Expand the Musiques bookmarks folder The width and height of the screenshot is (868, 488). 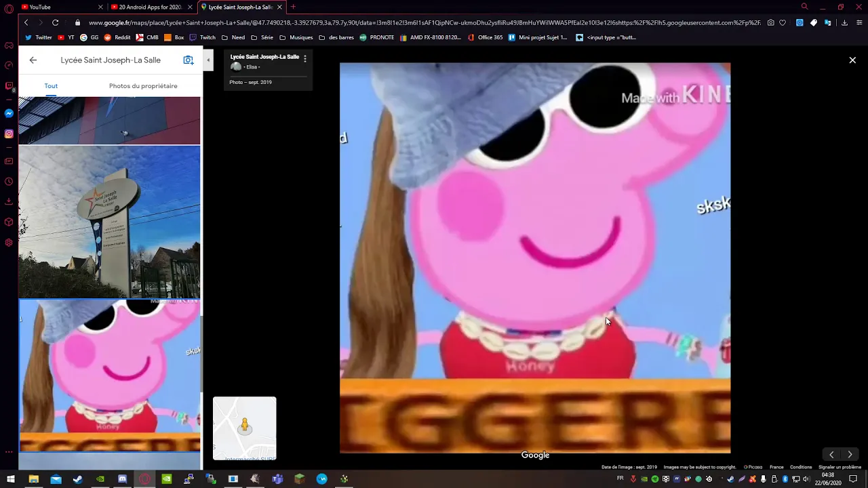(296, 37)
